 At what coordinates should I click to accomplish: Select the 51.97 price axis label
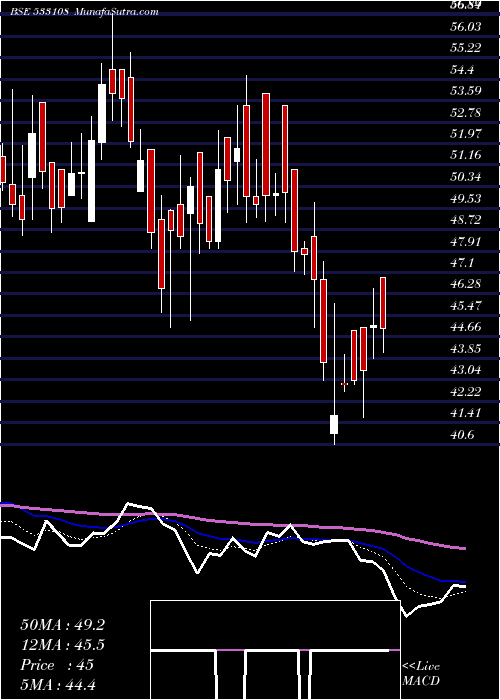(x=465, y=134)
